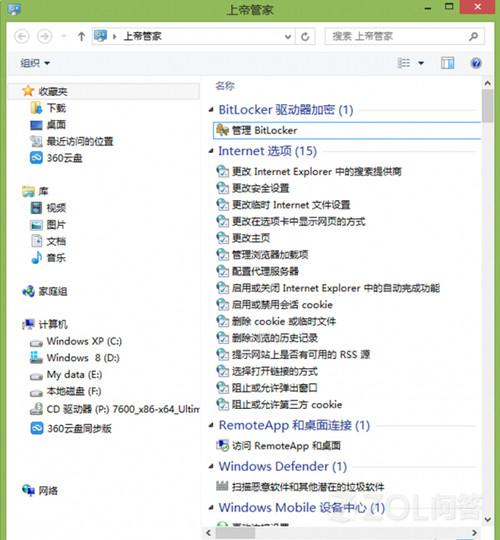
Task: Select the 网络 network icon
Action: [28, 490]
